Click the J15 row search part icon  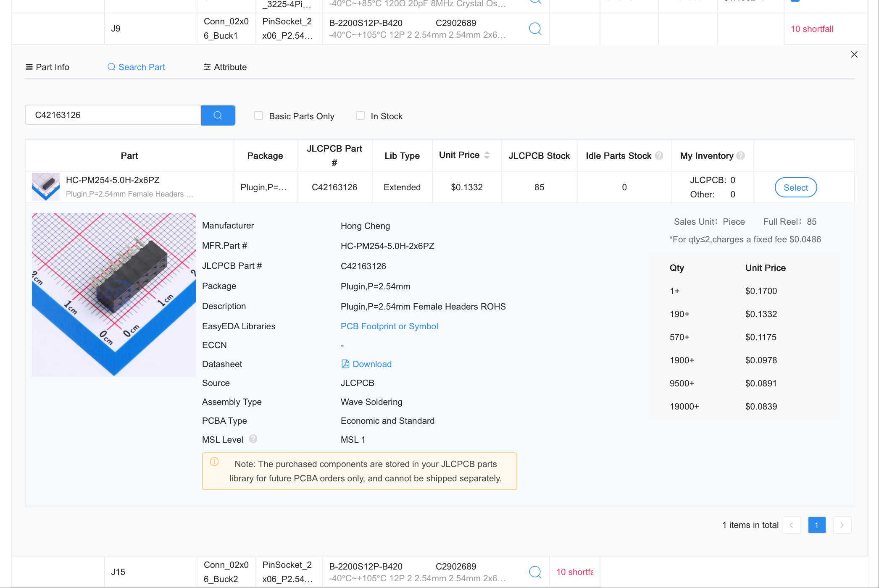point(535,572)
